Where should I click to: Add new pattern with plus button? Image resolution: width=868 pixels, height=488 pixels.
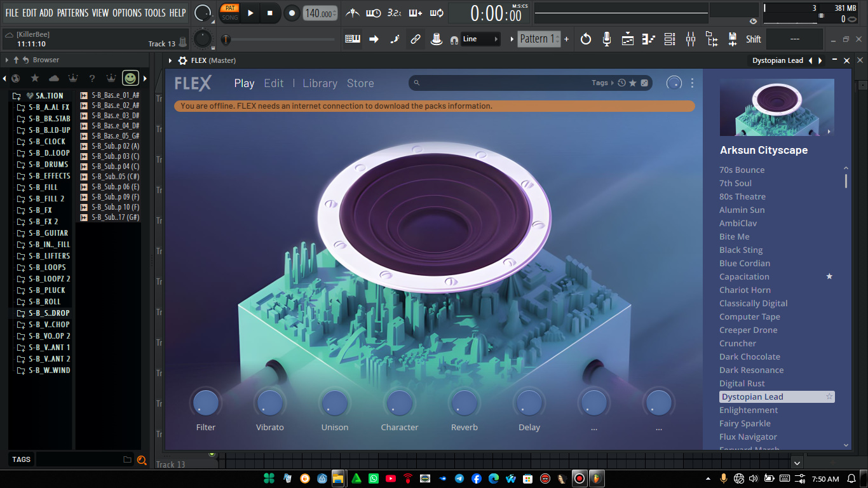[x=567, y=39]
